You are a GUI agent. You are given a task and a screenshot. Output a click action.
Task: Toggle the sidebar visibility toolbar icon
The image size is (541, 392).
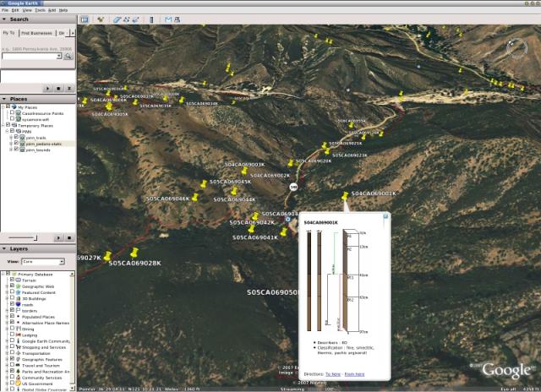tap(85, 19)
